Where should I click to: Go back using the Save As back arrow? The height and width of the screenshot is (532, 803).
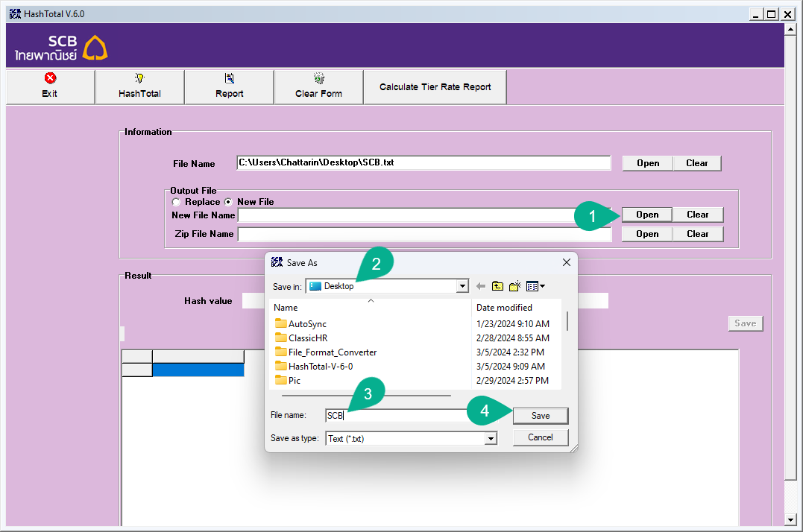(480, 286)
